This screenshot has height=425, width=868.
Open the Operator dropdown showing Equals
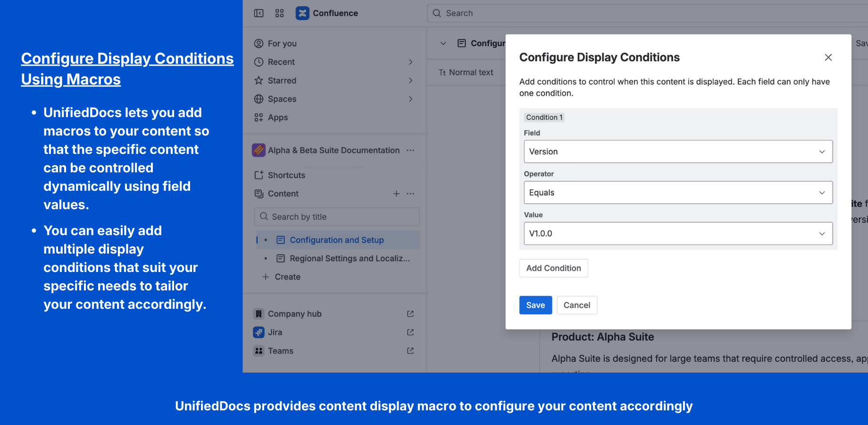678,193
